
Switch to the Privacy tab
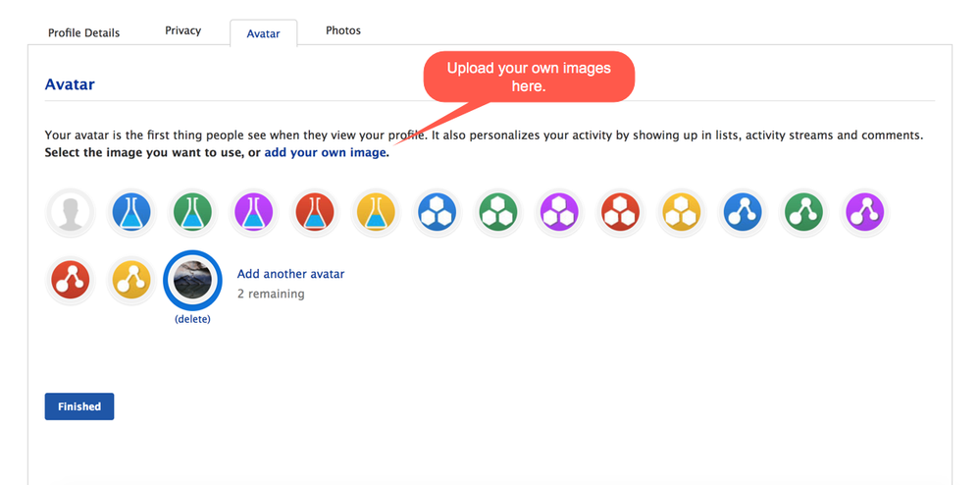182,30
